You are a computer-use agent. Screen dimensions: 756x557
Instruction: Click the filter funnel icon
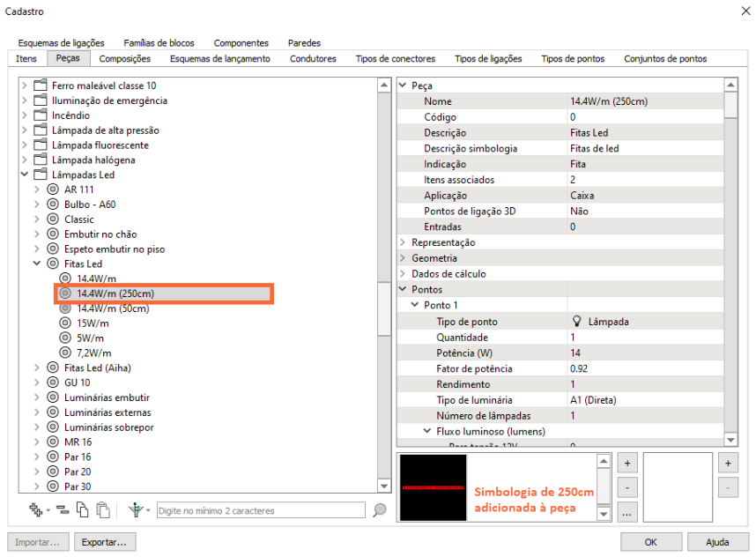pyautogui.click(x=136, y=510)
